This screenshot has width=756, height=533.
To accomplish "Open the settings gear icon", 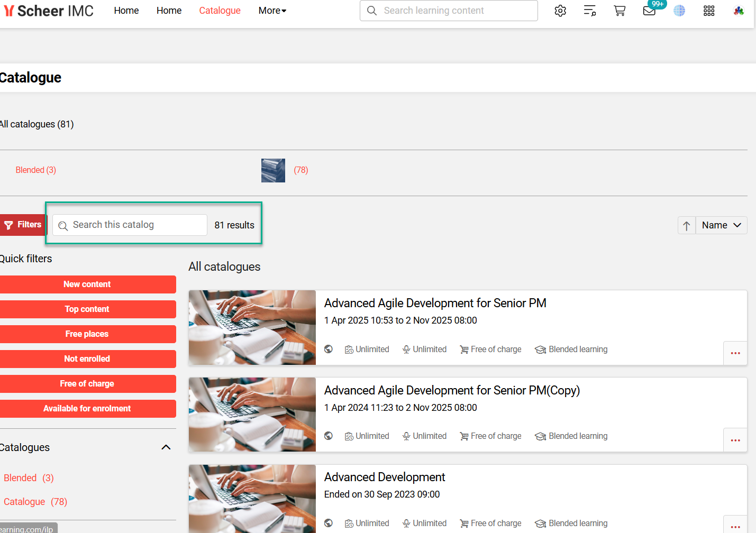I will pos(560,11).
